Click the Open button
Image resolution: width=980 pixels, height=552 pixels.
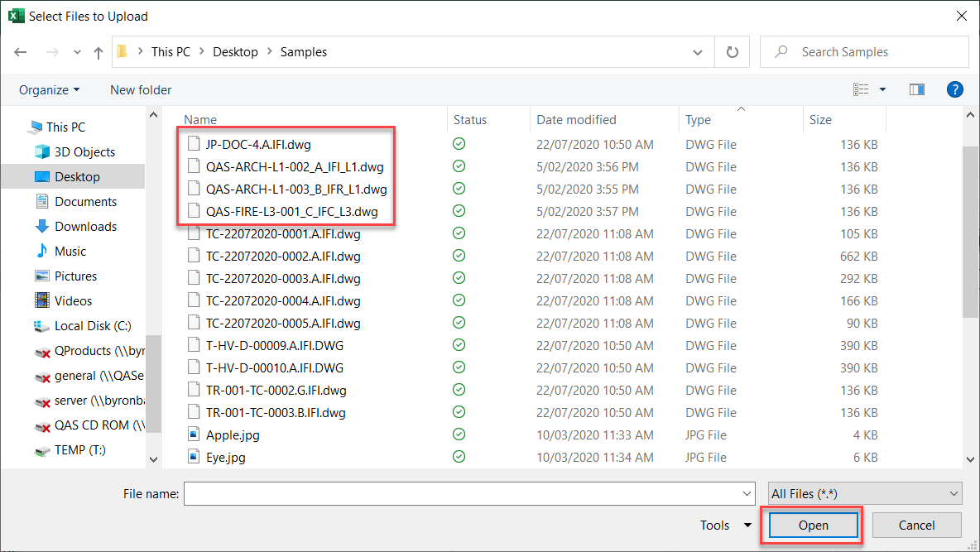click(x=813, y=526)
